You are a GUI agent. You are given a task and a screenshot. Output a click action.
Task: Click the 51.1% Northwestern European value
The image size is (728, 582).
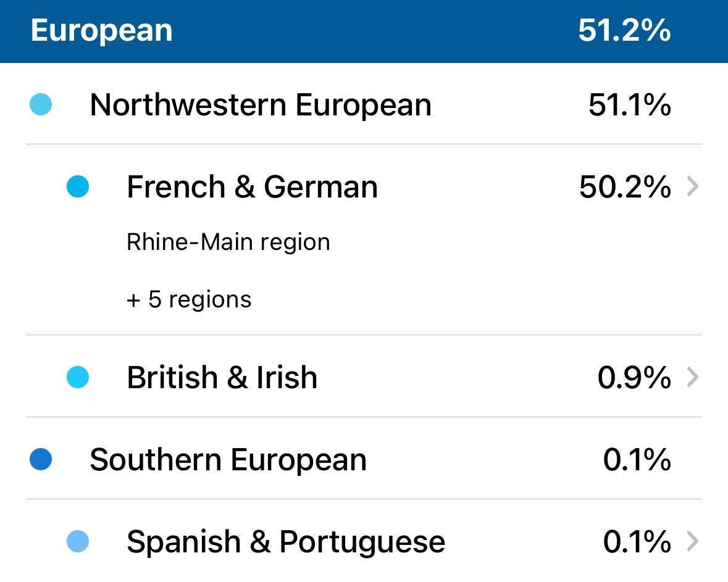(x=629, y=104)
